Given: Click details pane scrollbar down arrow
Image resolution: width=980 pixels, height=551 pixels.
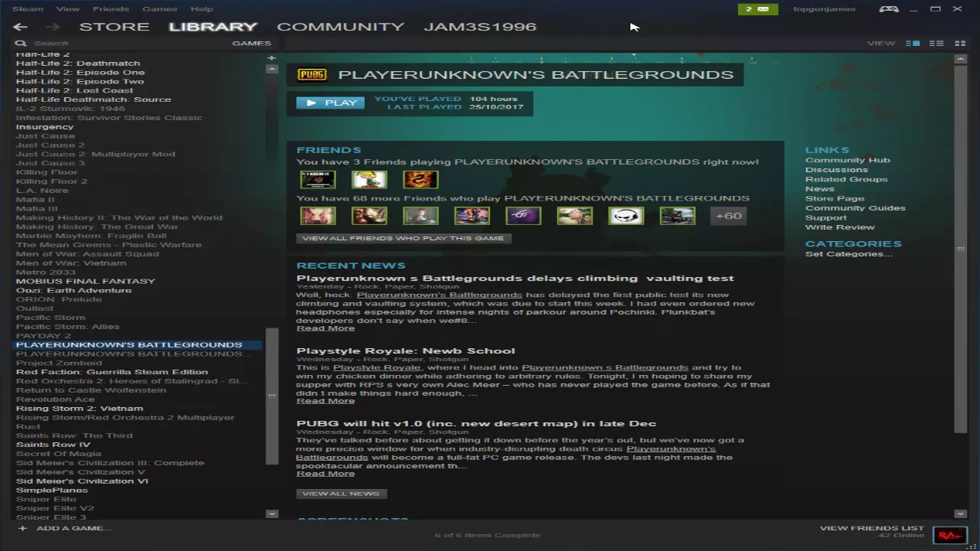Looking at the screenshot, I should coord(961,514).
